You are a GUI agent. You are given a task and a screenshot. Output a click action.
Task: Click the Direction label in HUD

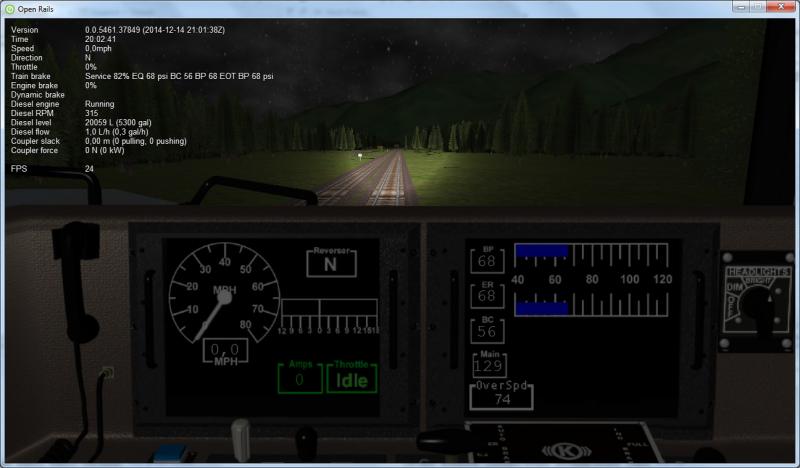[x=27, y=58]
